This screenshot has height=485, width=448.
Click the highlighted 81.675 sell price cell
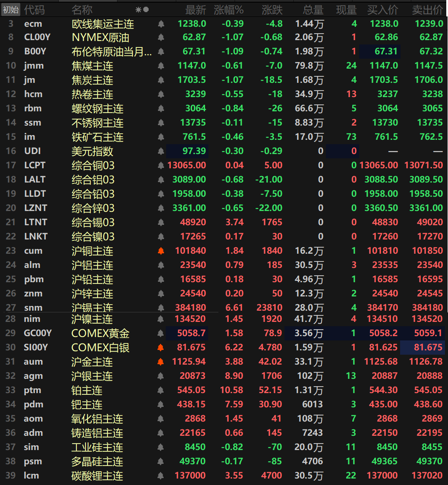point(423,347)
